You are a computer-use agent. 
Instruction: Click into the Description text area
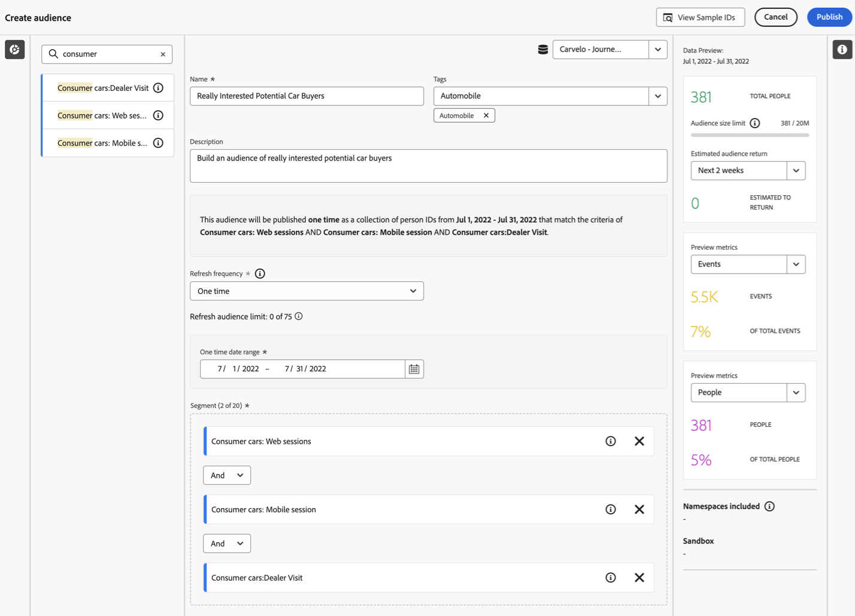click(428, 166)
